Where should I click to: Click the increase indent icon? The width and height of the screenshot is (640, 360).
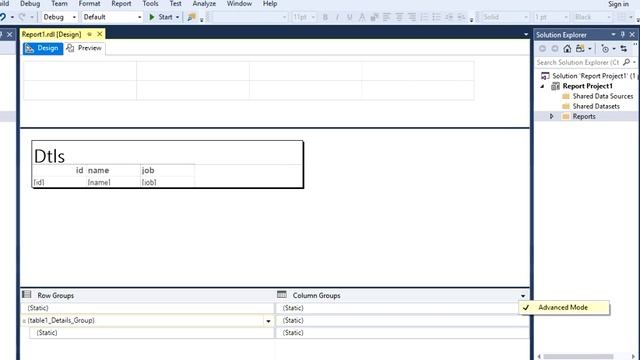[x=461, y=17]
